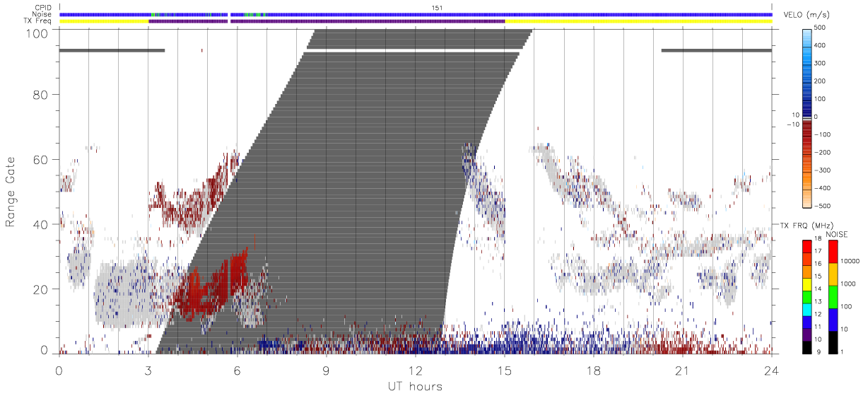Viewport: 868px width, 401px height.
Task: Click the '80' tick on Range Gate axis
Action: 41,95
